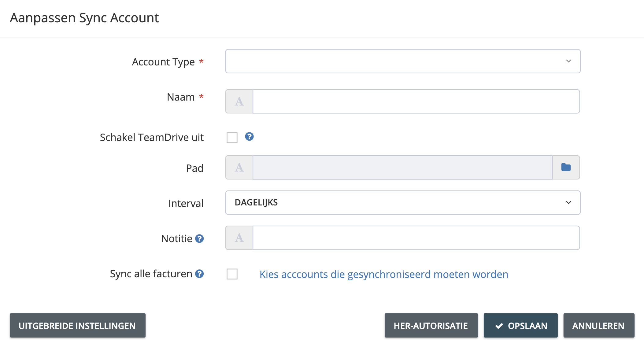Enable the Schakel TeamDrive uit checkbox

click(x=232, y=137)
